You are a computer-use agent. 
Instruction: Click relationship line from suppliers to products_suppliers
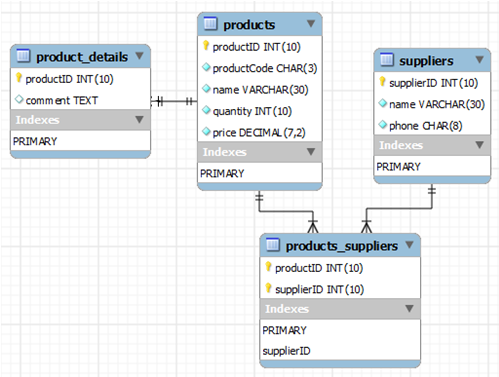click(x=399, y=209)
